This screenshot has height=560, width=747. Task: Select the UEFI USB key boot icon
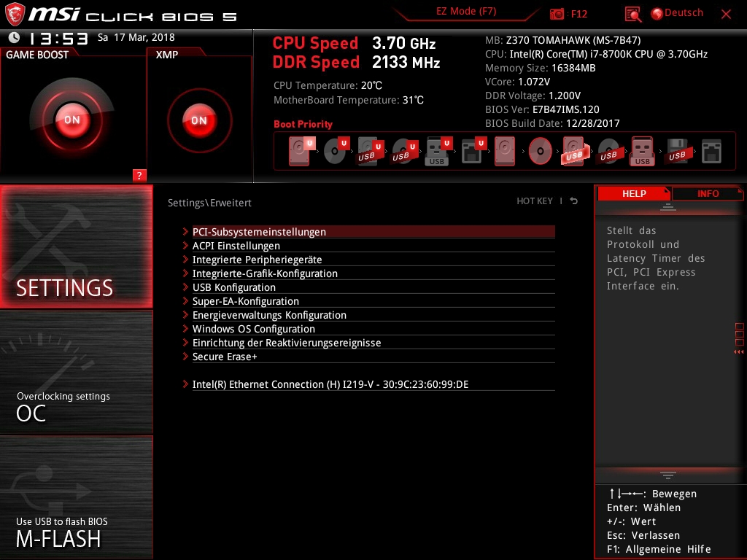click(438, 152)
